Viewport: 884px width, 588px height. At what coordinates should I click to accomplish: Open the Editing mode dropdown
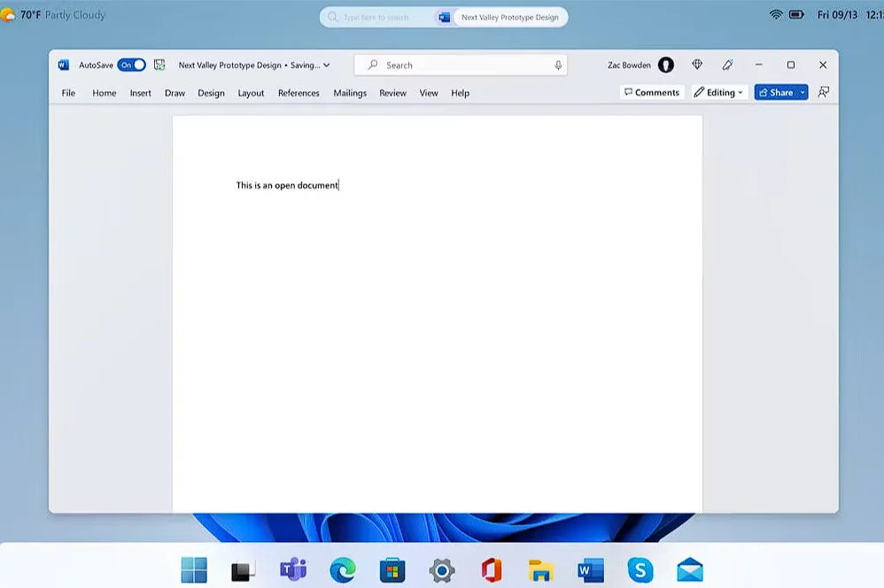(718, 92)
